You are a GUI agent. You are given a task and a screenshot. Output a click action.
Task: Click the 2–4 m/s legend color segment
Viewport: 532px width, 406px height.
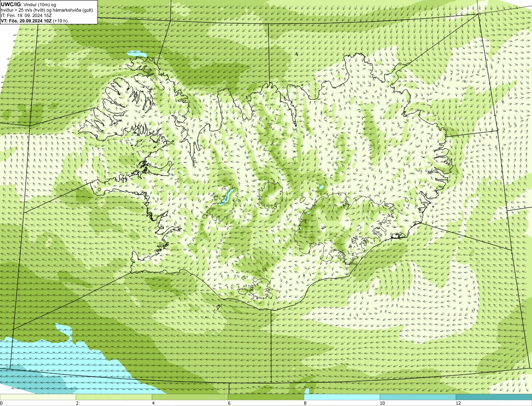[x=114, y=397]
